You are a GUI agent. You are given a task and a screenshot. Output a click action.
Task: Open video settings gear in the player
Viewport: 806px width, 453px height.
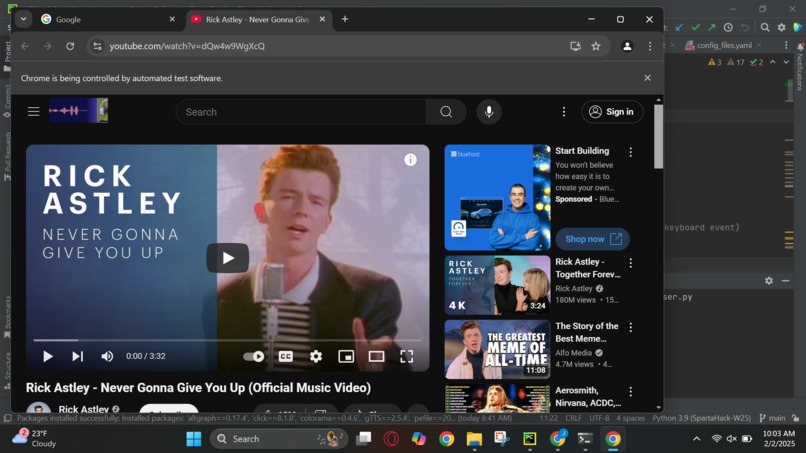(316, 356)
